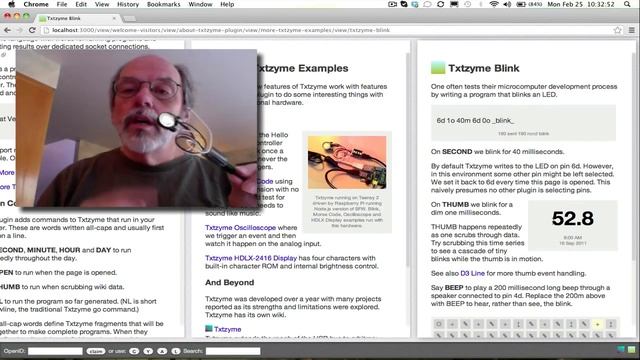Open the Wi-Fi status menu
The height and width of the screenshot is (360, 640).
pyautogui.click(x=494, y=4)
